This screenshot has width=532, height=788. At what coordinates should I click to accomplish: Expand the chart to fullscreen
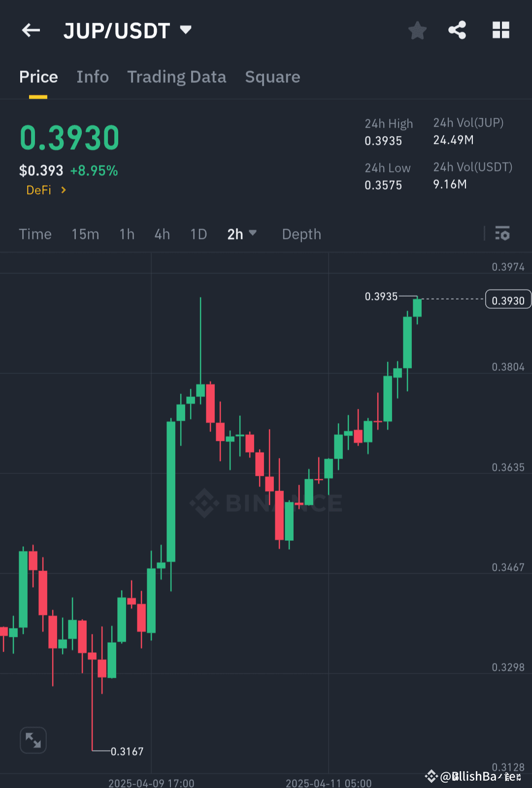[33, 739]
